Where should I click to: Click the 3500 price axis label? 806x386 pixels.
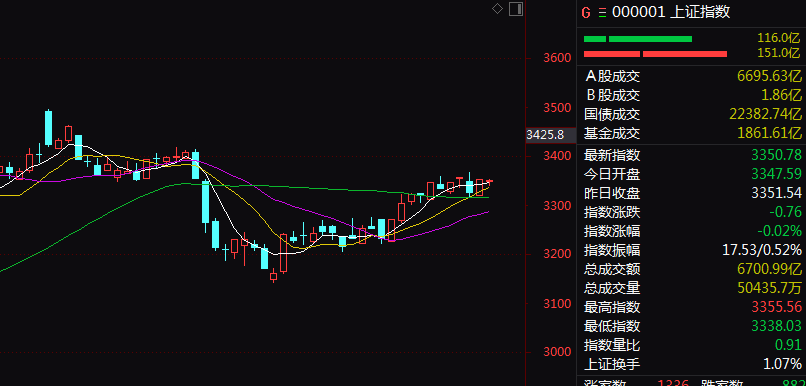(558, 108)
